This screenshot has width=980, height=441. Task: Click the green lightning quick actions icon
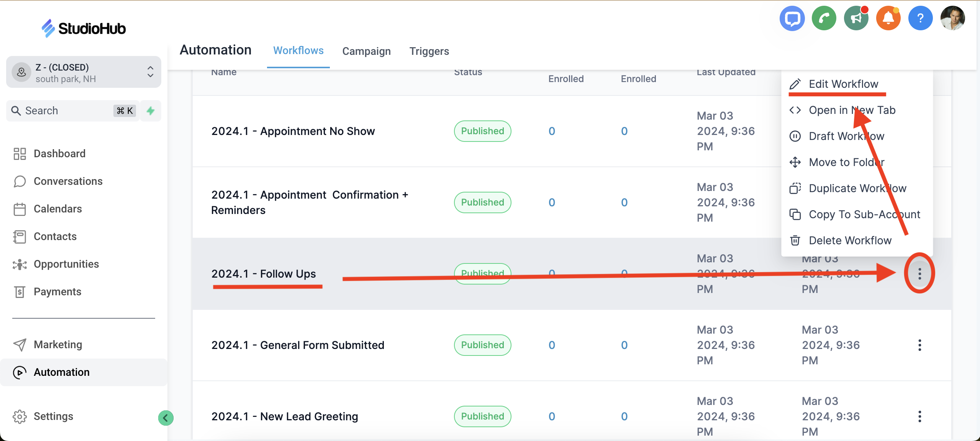151,111
